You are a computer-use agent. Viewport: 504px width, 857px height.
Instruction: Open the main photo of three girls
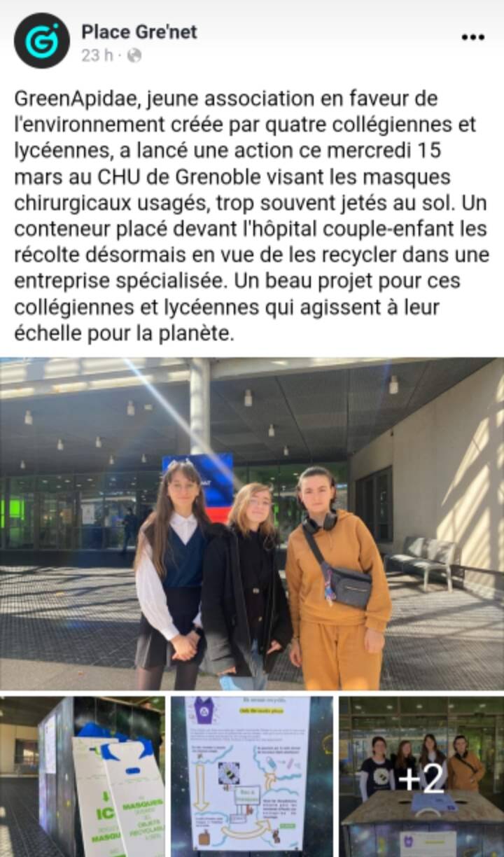click(252, 524)
